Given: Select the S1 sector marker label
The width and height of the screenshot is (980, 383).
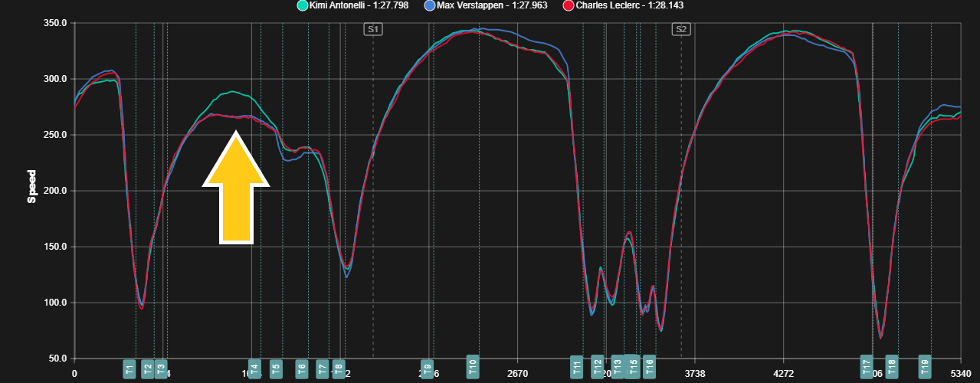Looking at the screenshot, I should pyautogui.click(x=373, y=29).
